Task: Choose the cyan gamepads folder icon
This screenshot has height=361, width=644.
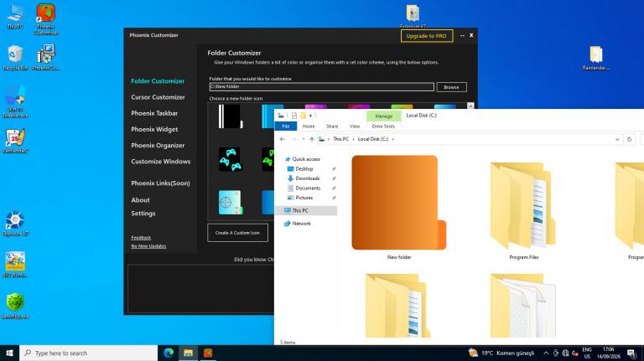Action: (231, 159)
